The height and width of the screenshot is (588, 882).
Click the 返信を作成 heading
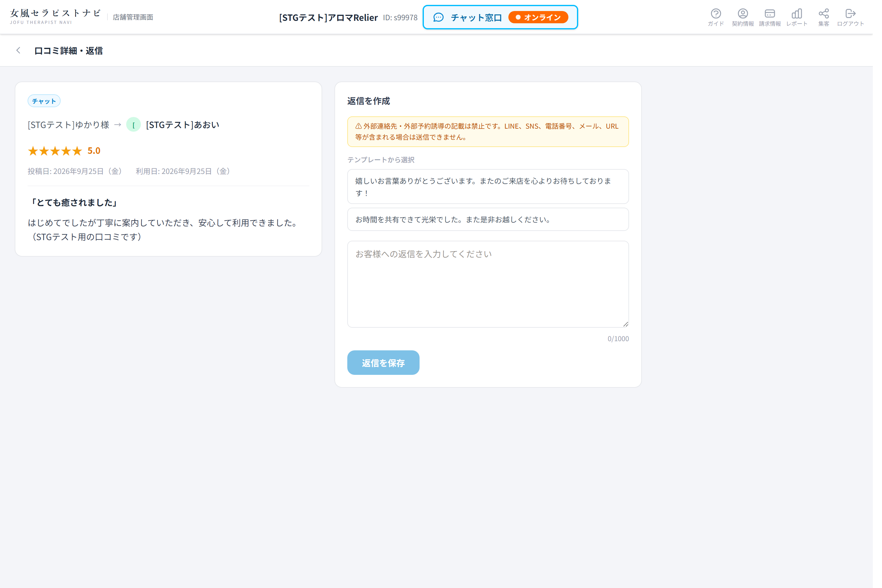point(372,102)
